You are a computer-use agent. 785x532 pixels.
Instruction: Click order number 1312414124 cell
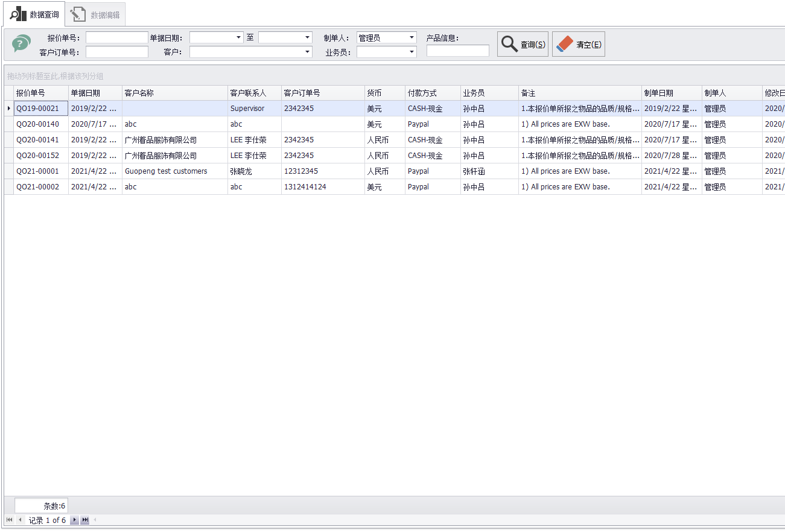323,187
